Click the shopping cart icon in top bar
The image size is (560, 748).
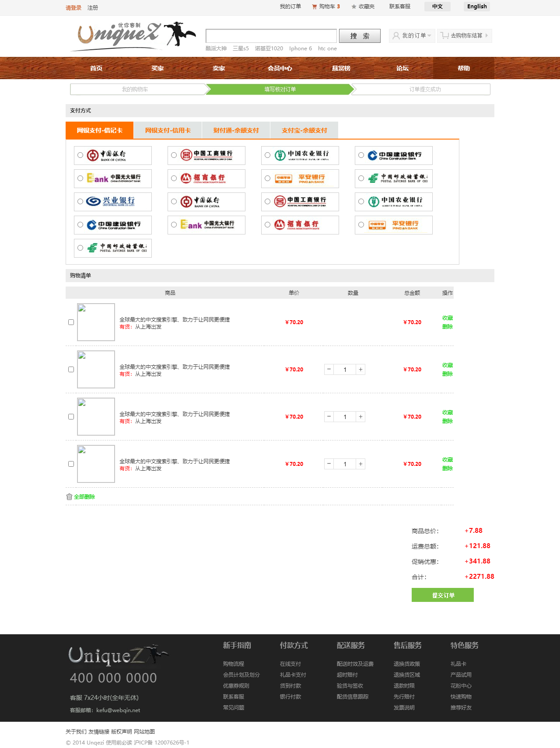(x=314, y=7)
